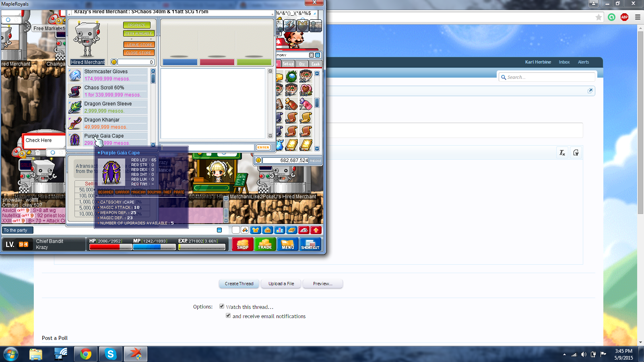Select the heart chocolate stack of 100
Screen dimensions: 644x362
tap(305, 90)
